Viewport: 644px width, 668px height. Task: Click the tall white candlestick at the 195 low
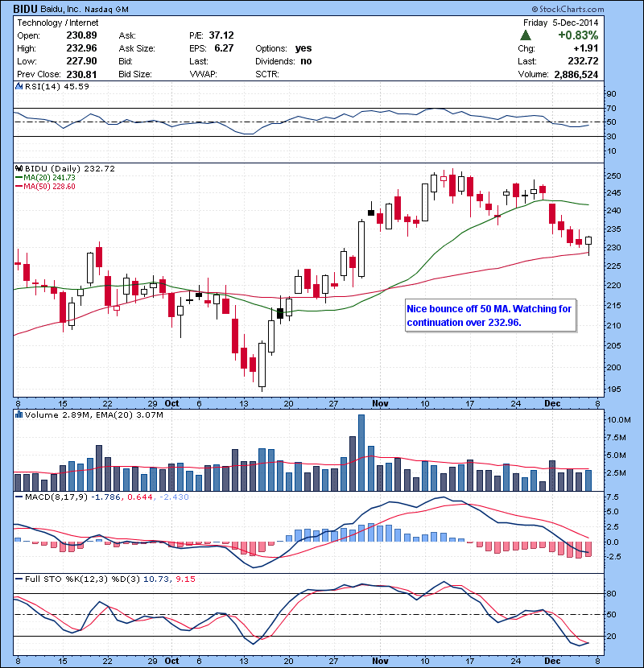[x=262, y=365]
